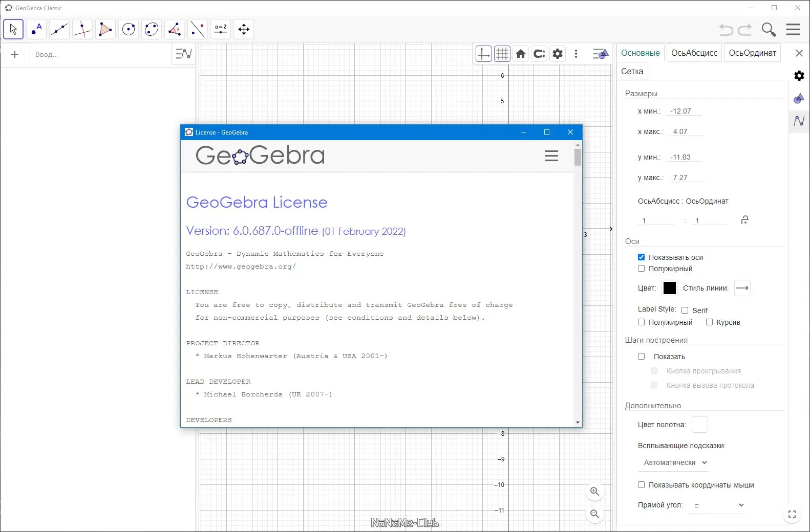Toggle axes display in graphics style bar
The width and height of the screenshot is (810, 532).
(x=483, y=54)
